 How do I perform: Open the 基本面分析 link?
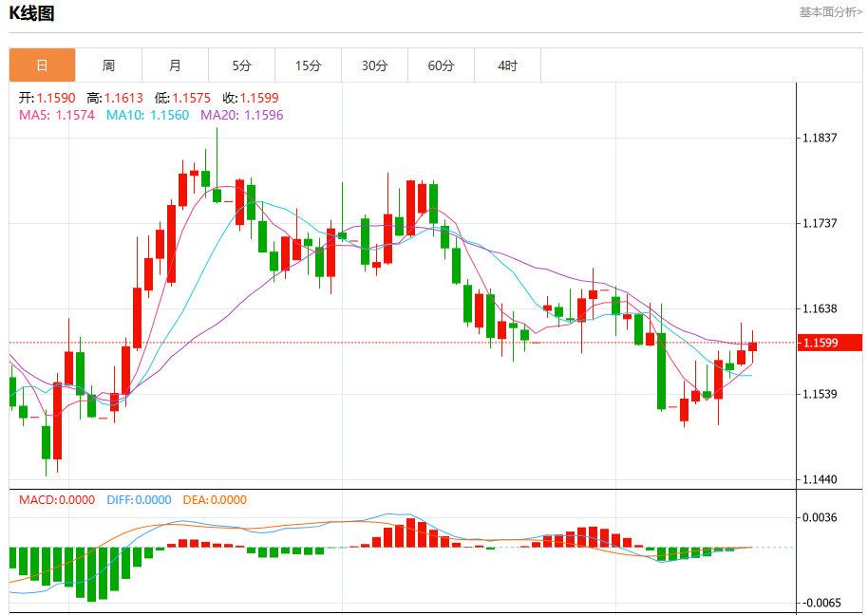pyautogui.click(x=830, y=12)
